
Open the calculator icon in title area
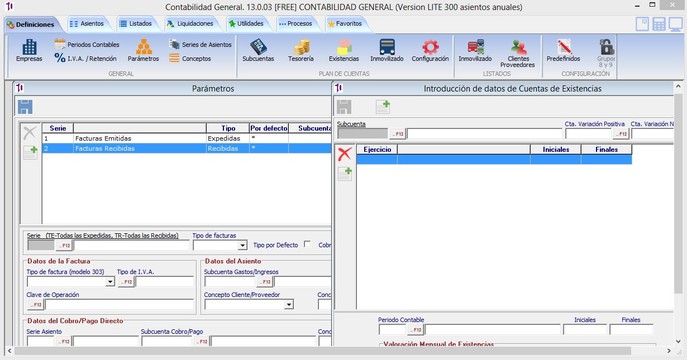coord(659,24)
